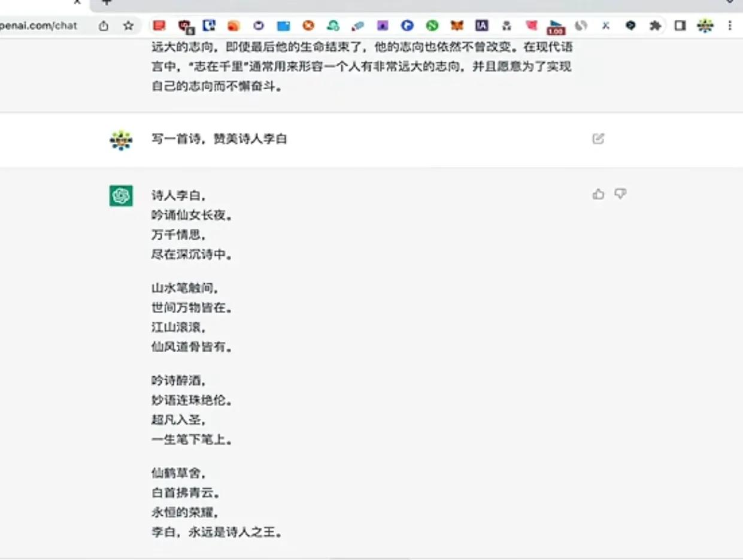Give the poem a thumbs down
The image size is (743, 560).
620,193
